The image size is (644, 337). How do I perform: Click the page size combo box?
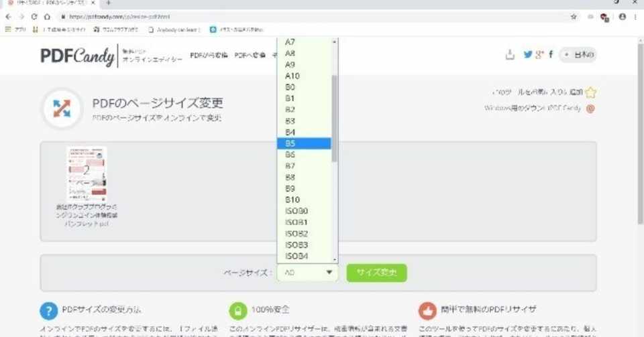tap(308, 273)
